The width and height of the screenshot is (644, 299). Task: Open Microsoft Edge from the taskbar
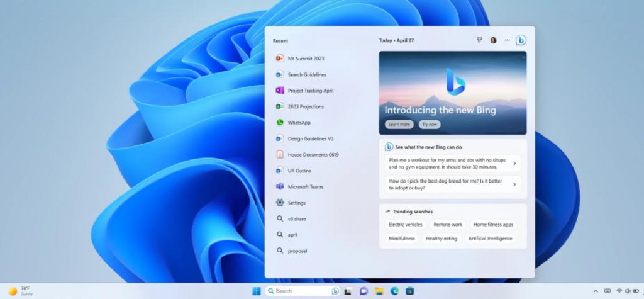pyautogui.click(x=394, y=291)
